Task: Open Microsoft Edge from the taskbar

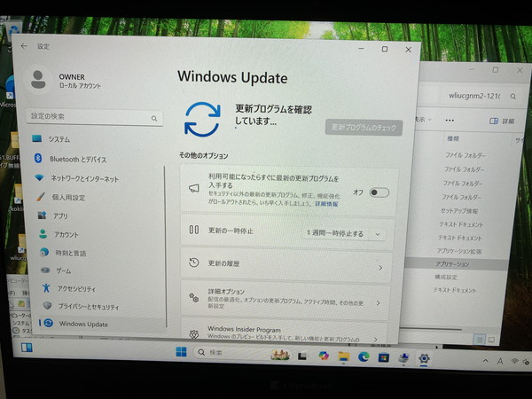Action: 364,356
